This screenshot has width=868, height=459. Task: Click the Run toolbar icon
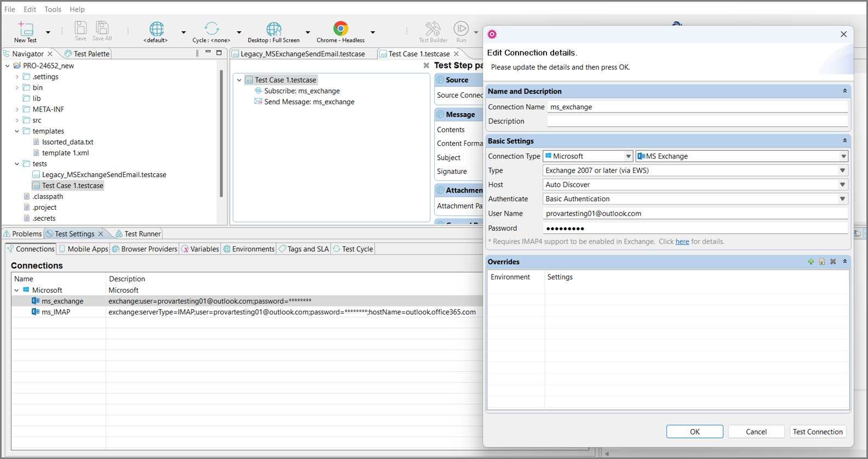tap(461, 28)
